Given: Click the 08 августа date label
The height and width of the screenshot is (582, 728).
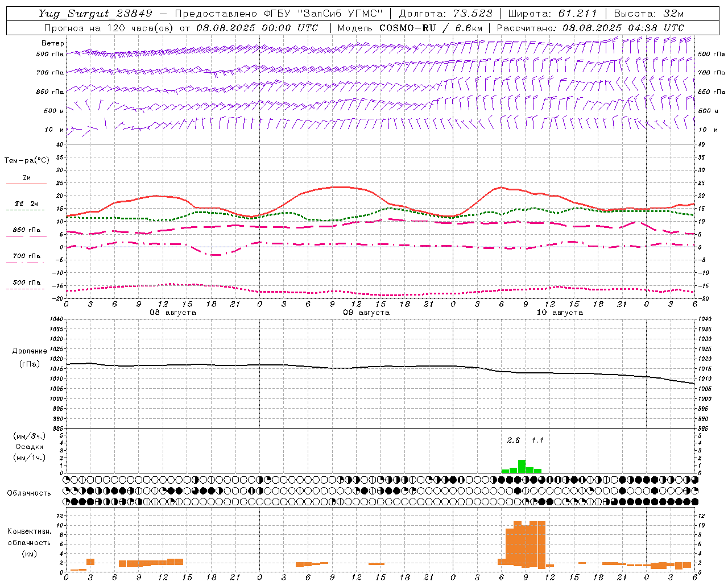Looking at the screenshot, I should pos(173,313).
